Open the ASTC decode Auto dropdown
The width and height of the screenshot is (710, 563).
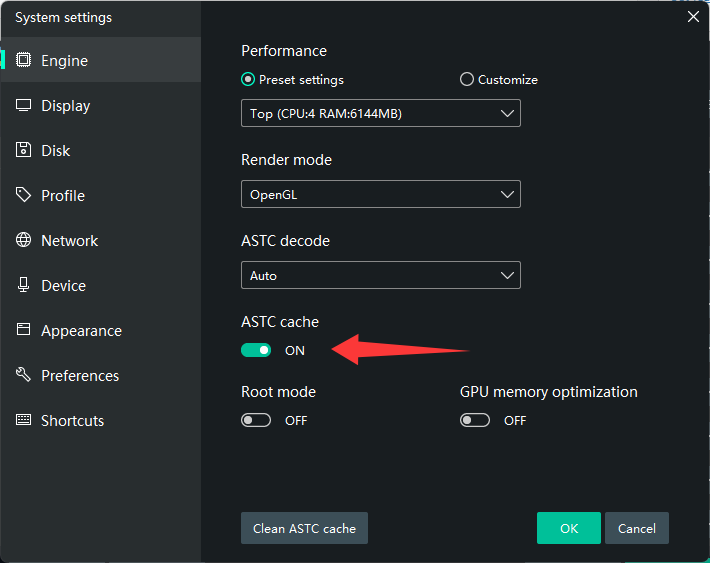(380, 275)
